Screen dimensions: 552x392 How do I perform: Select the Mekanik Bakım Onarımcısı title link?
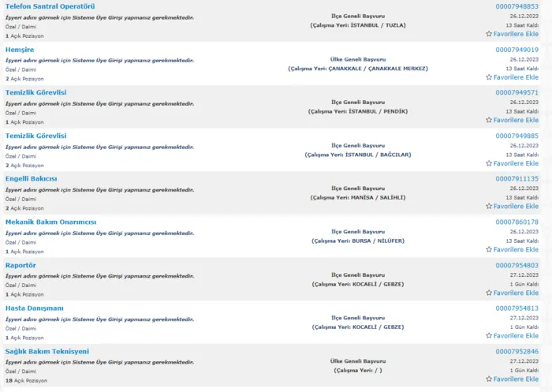pyautogui.click(x=50, y=222)
